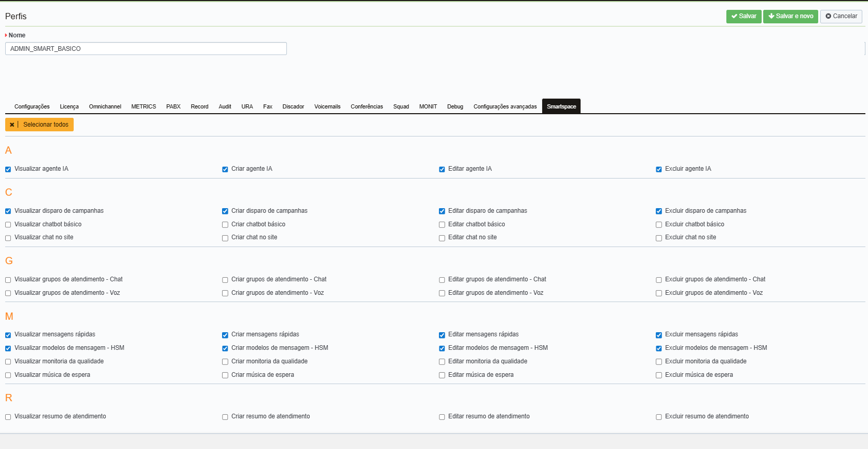The image size is (868, 449).
Task: Click the Selecionar todos button
Action: tap(39, 125)
